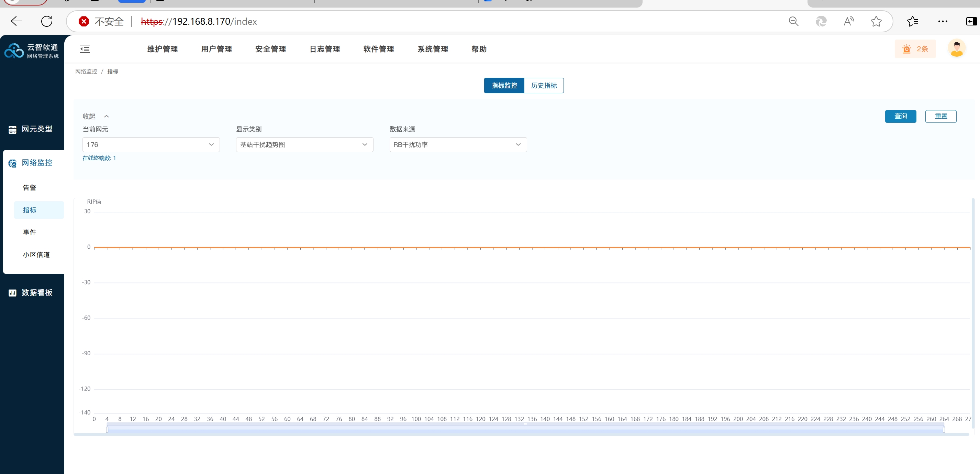Open the alarm bell notification icon

pos(906,49)
